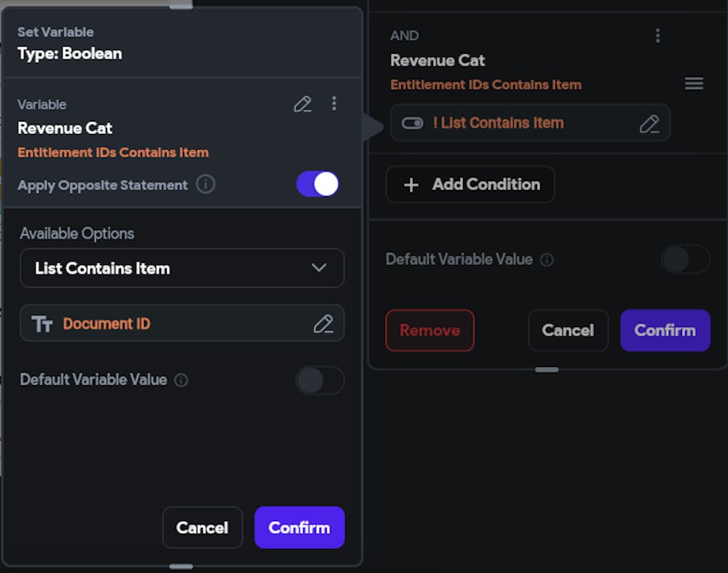Image resolution: width=728 pixels, height=573 pixels.
Task: Enable the Default Variable Value toggle in right panel
Action: pos(684,259)
